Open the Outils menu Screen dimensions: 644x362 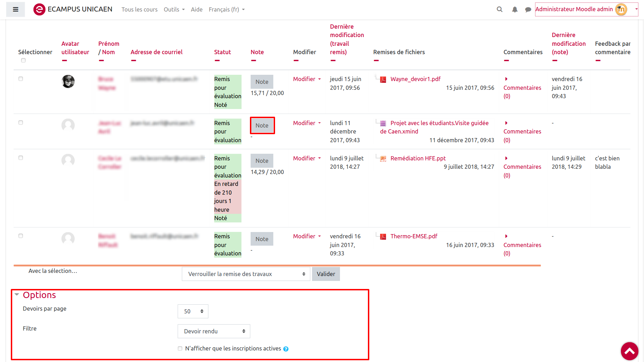click(x=174, y=9)
